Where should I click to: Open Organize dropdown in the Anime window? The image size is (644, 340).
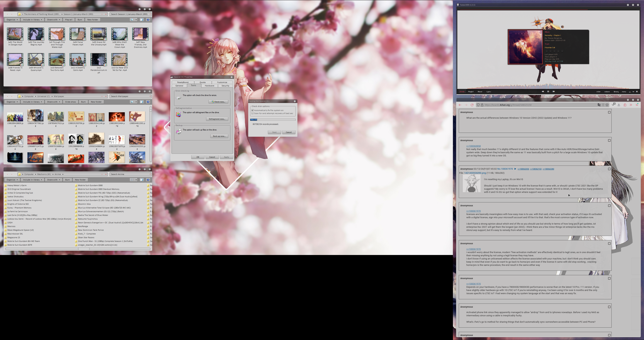12,180
